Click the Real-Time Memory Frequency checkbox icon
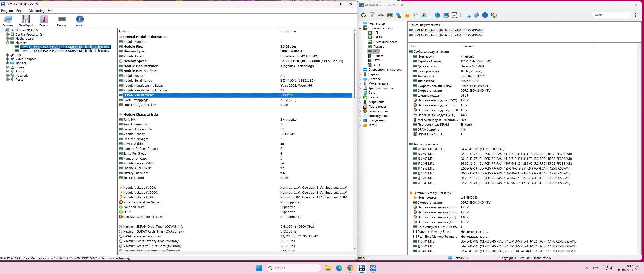 pyautogui.click(x=415, y=237)
